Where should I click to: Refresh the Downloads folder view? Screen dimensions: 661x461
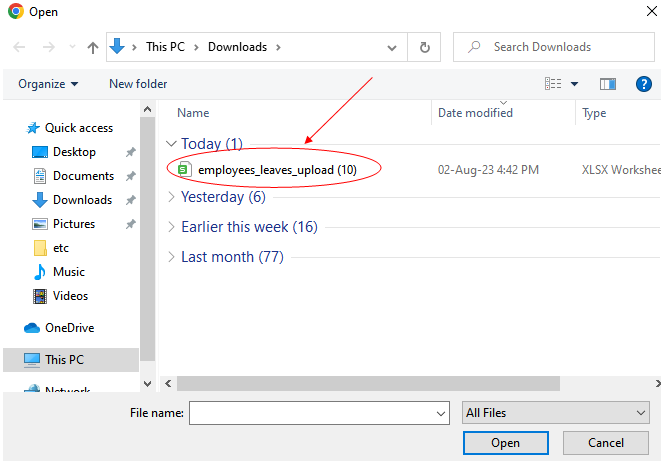(425, 47)
